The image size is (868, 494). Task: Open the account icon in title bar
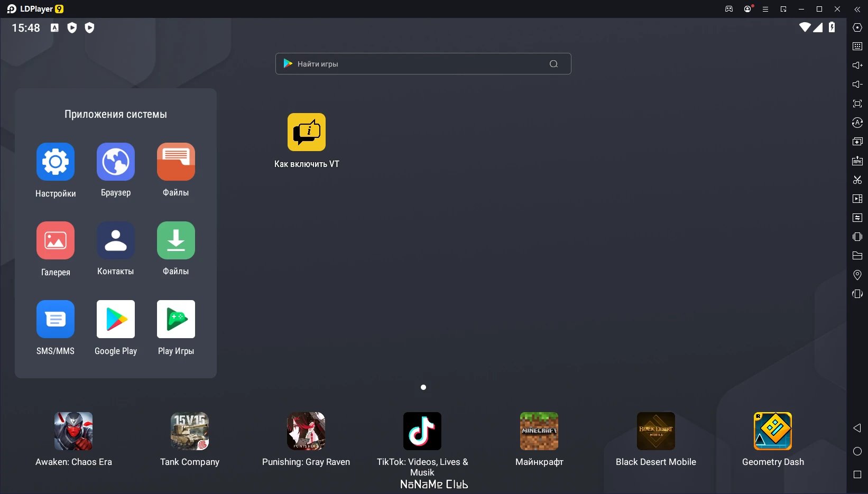[747, 9]
